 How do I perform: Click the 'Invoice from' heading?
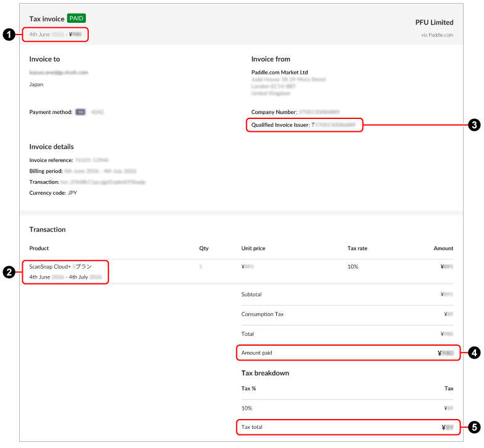point(271,59)
